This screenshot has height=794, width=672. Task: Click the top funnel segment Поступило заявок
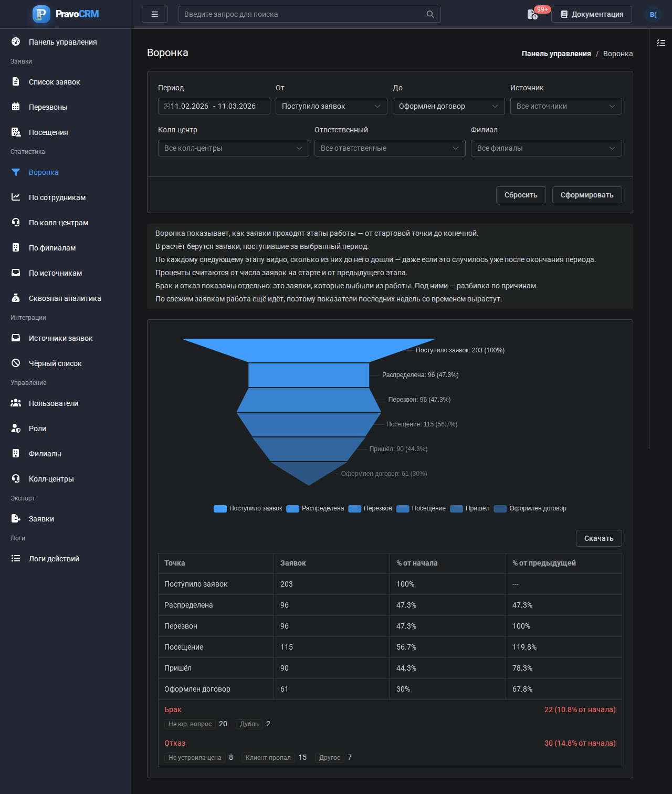[309, 349]
